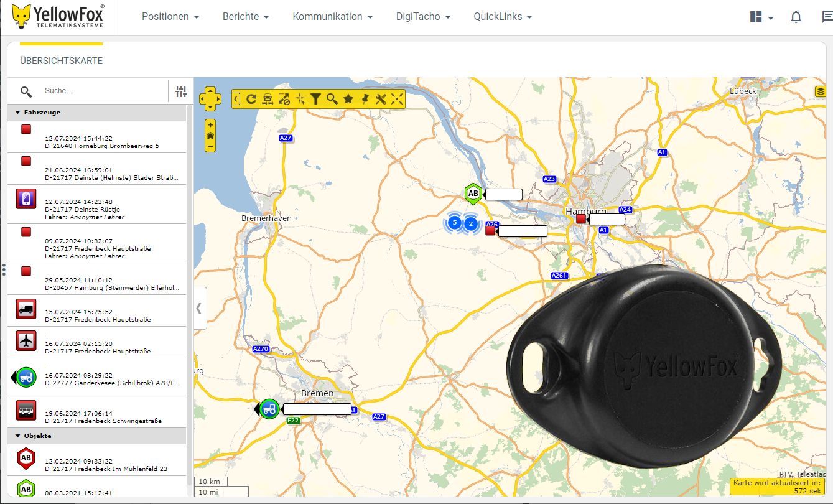Click the cluster marker labeled 5 on map

pos(455,222)
